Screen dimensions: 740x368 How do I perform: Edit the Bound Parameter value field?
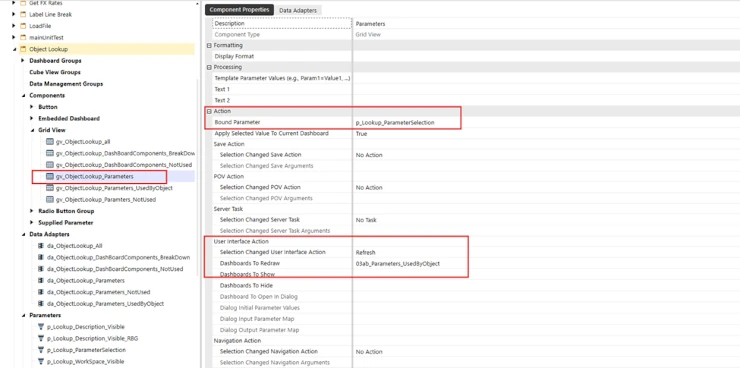(546, 123)
